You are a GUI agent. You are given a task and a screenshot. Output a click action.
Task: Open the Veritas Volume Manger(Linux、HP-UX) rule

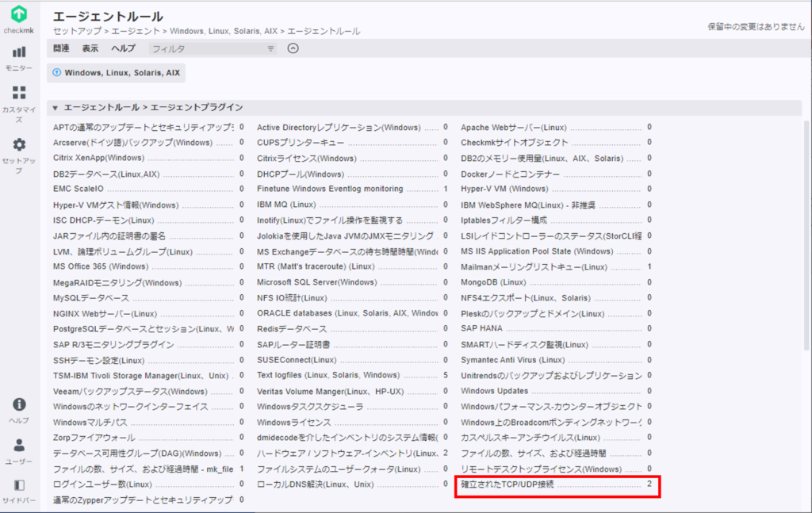point(331,392)
